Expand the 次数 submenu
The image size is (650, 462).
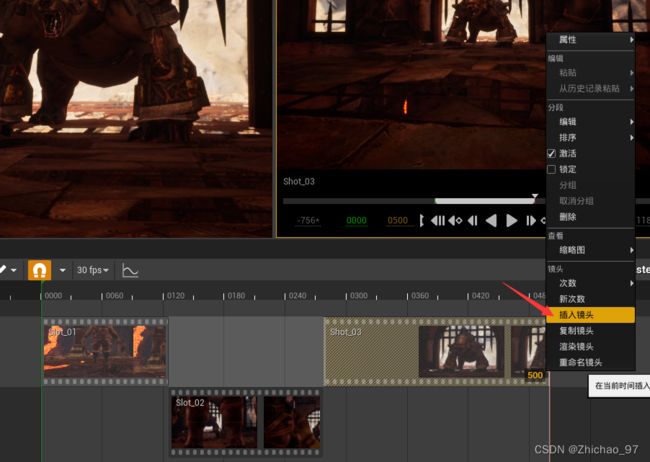[591, 283]
